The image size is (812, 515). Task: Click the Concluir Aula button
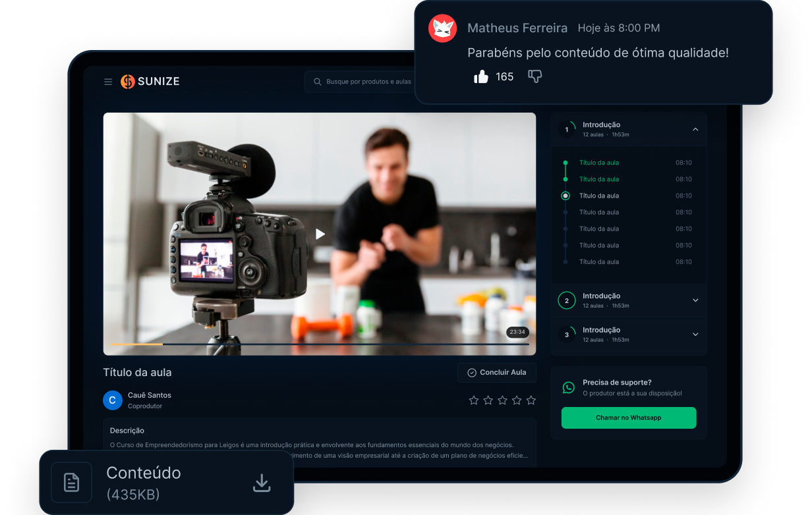(x=497, y=373)
